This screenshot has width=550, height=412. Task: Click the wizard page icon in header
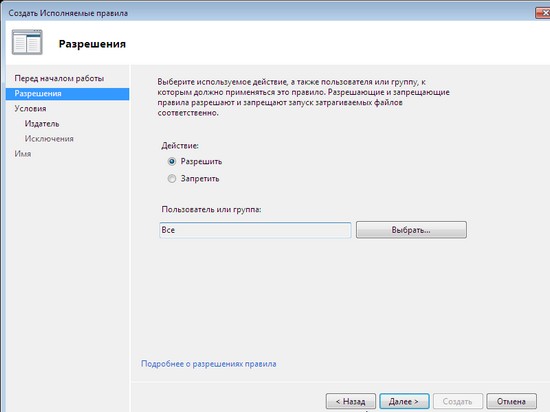[x=27, y=42]
